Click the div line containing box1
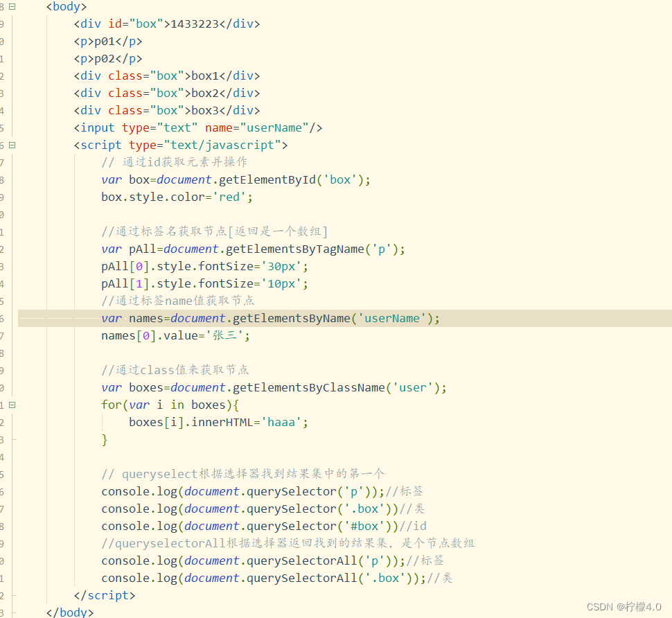This screenshot has height=618, width=672. point(167,76)
